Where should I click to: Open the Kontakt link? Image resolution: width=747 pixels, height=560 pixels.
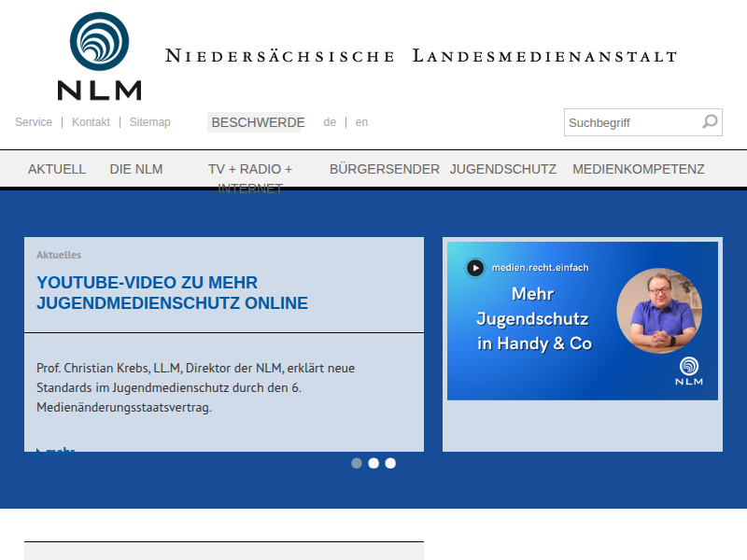click(91, 122)
